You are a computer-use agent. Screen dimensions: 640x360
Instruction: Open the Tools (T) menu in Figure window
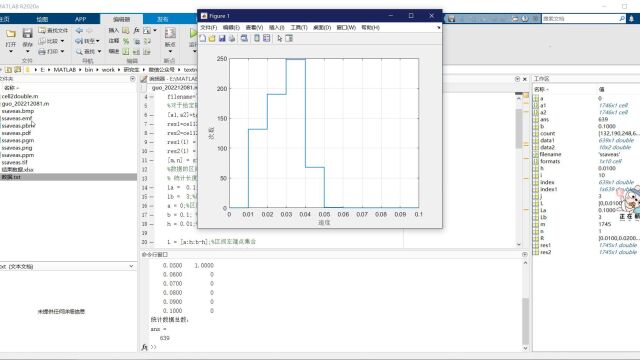[x=299, y=27]
